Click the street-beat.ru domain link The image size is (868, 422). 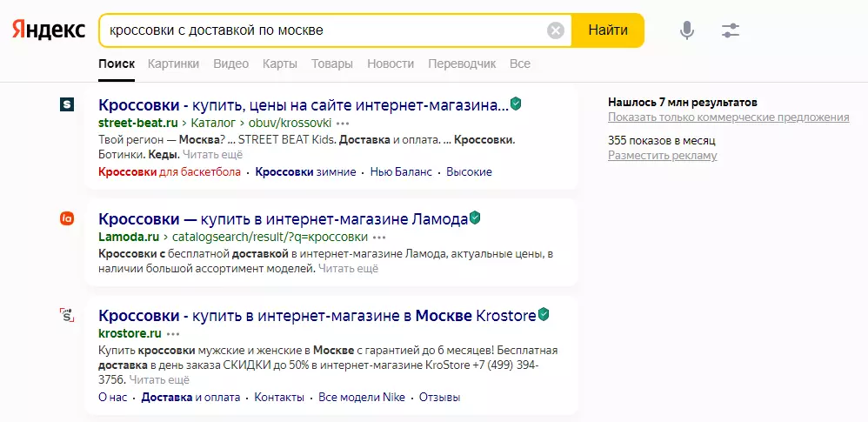point(137,123)
